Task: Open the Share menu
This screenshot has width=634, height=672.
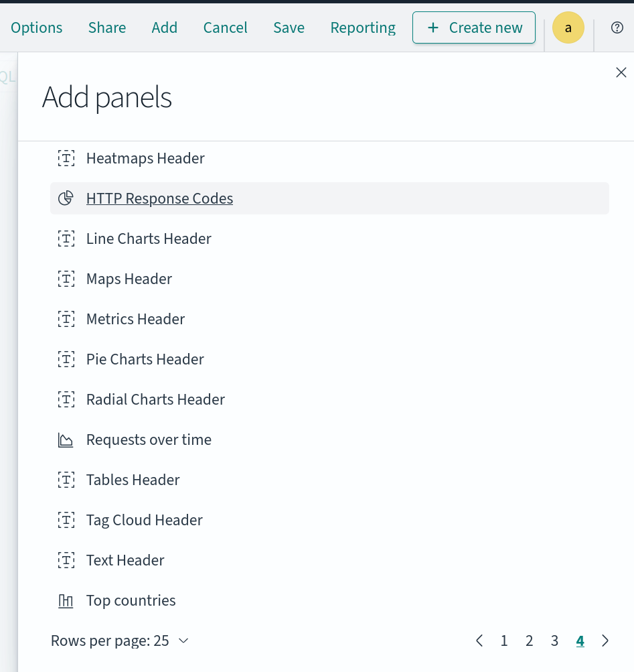Action: (107, 27)
